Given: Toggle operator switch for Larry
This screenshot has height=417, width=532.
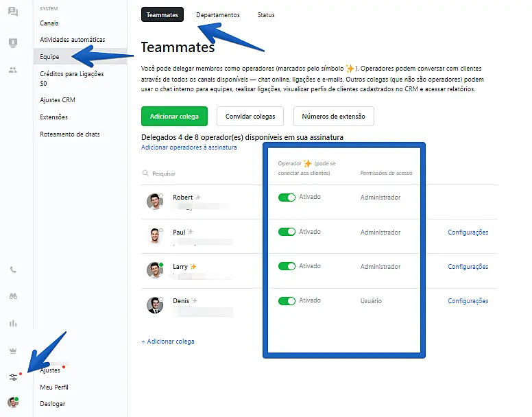Looking at the screenshot, I should pyautogui.click(x=287, y=266).
